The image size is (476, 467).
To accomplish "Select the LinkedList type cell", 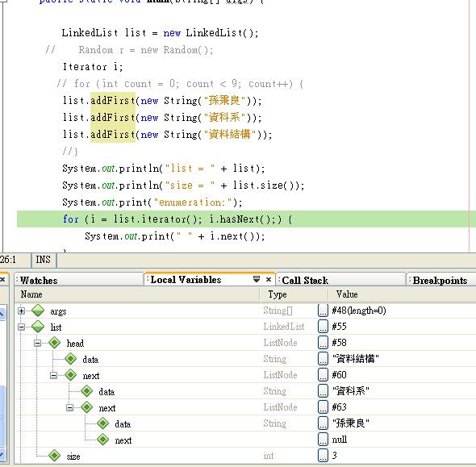I will tap(284, 327).
